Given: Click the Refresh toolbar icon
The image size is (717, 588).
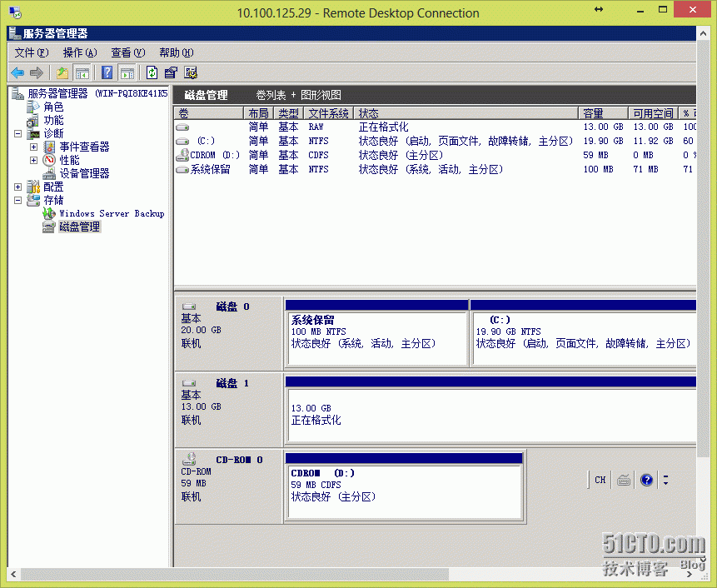Looking at the screenshot, I should tap(152, 72).
